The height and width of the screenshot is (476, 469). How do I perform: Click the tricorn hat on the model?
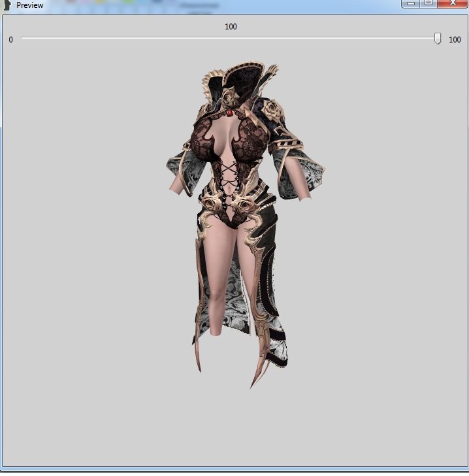pos(245,78)
